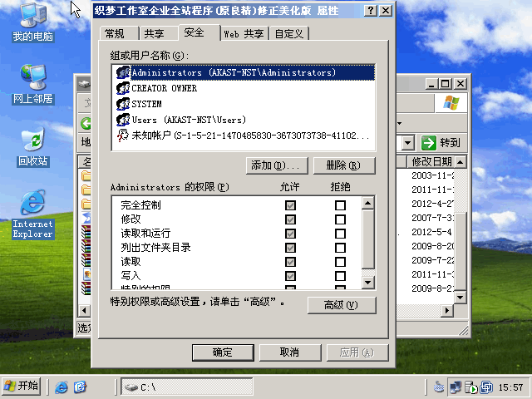This screenshot has width=532, height=399.
Task: Select the CREATOR OWNER list entry
Action: point(164,88)
